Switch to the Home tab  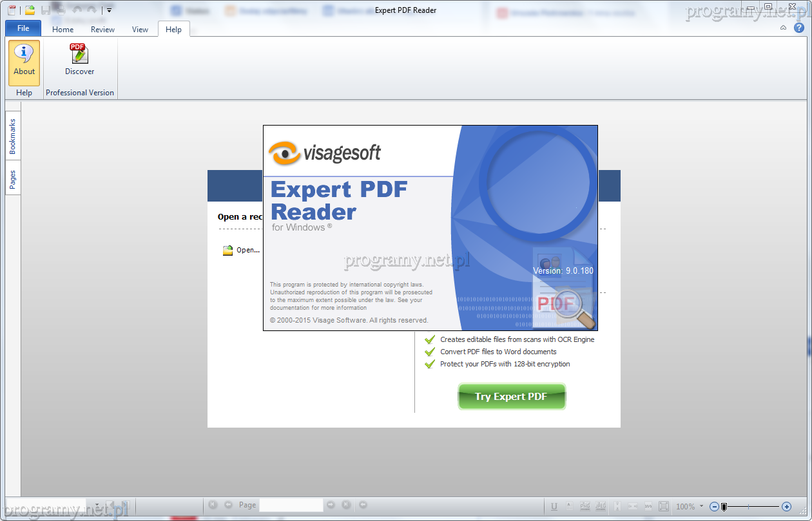point(63,29)
